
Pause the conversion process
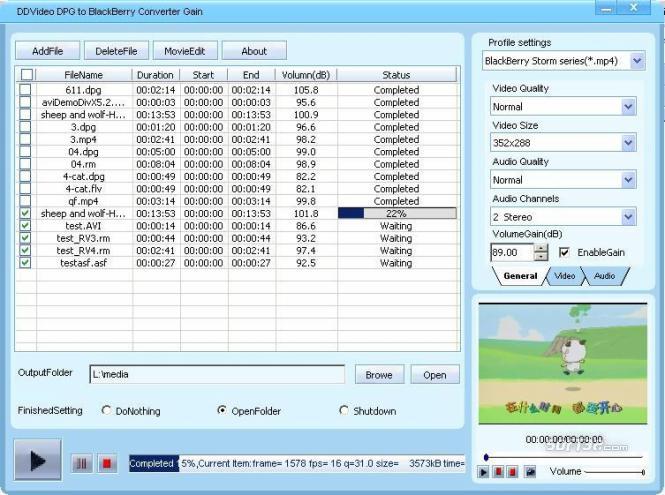pyautogui.click(x=81, y=464)
